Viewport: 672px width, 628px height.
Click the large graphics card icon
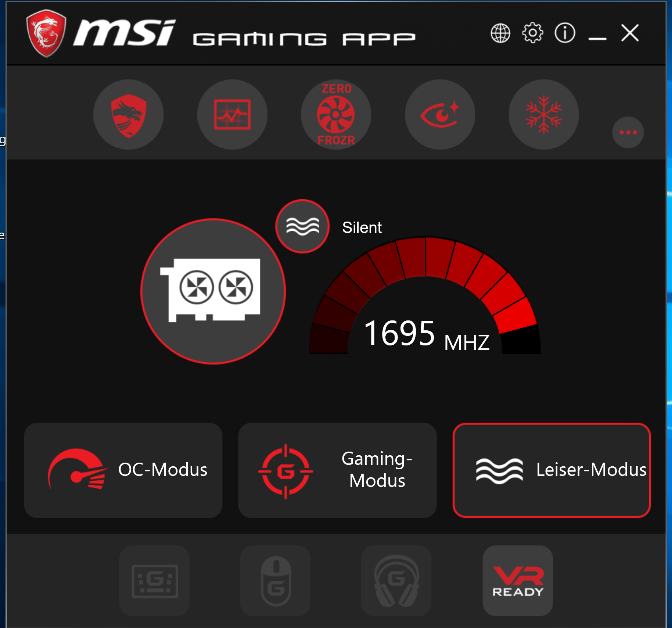coord(213,291)
